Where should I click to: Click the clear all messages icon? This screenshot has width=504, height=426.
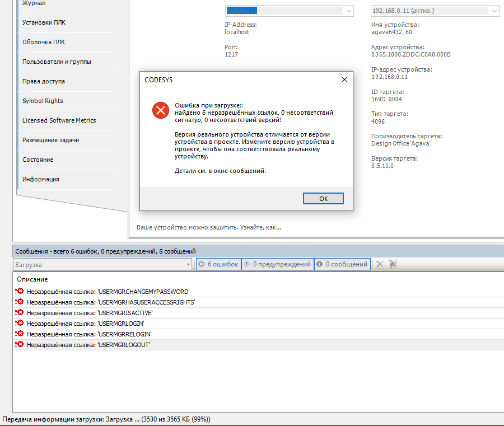point(393,264)
